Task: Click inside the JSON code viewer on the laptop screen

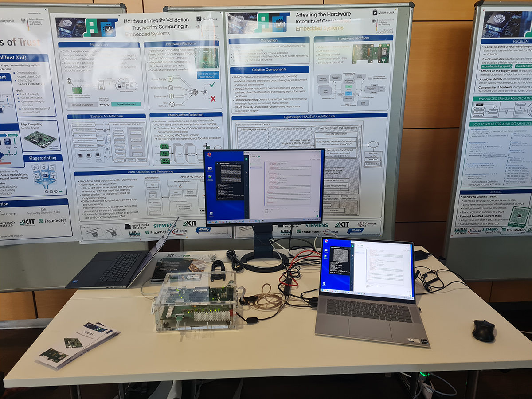Action: point(384,266)
